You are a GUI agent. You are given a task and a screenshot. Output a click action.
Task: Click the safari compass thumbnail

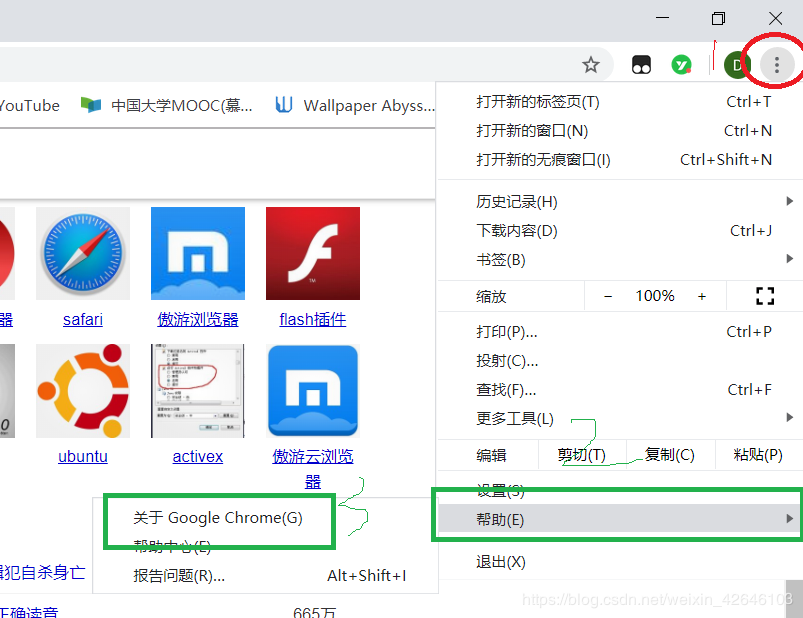point(83,253)
